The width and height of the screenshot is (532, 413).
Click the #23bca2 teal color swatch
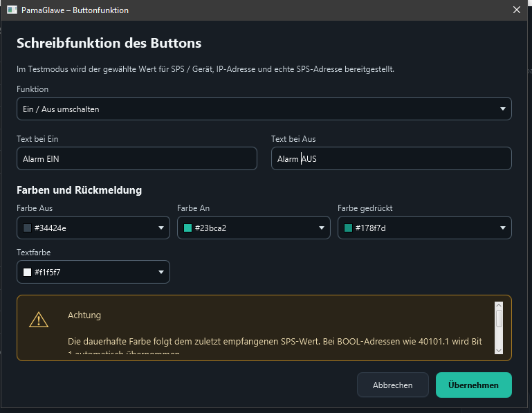(187, 228)
